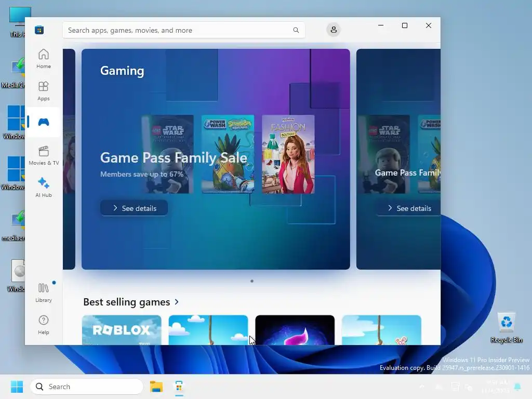Image resolution: width=532 pixels, height=399 pixels.
Task: Click the notification bell in system tray
Action: (518, 387)
